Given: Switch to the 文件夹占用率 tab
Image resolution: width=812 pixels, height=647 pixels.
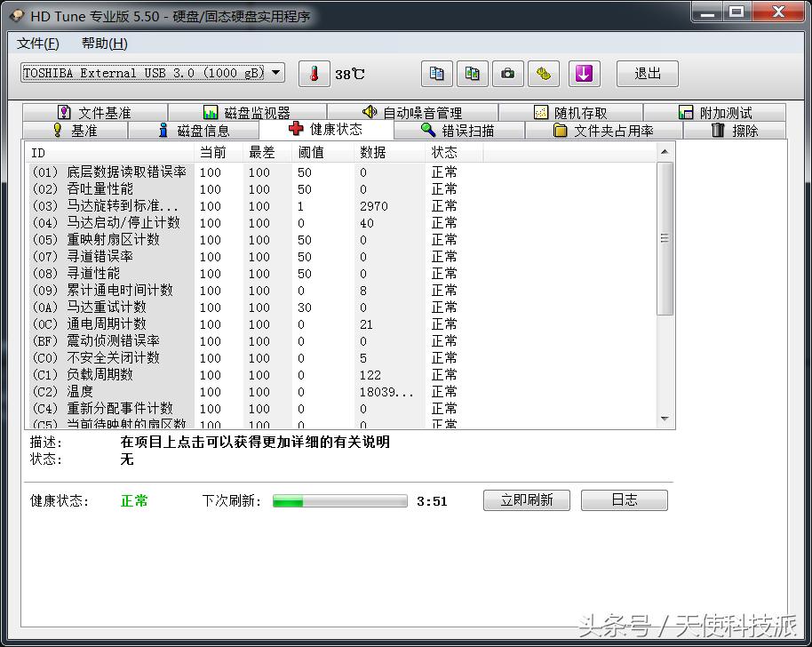Looking at the screenshot, I should (604, 131).
